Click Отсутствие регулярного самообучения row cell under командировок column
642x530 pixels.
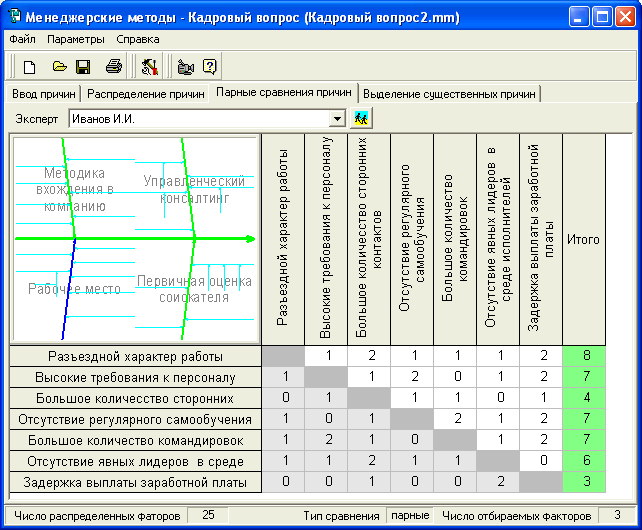(455, 419)
